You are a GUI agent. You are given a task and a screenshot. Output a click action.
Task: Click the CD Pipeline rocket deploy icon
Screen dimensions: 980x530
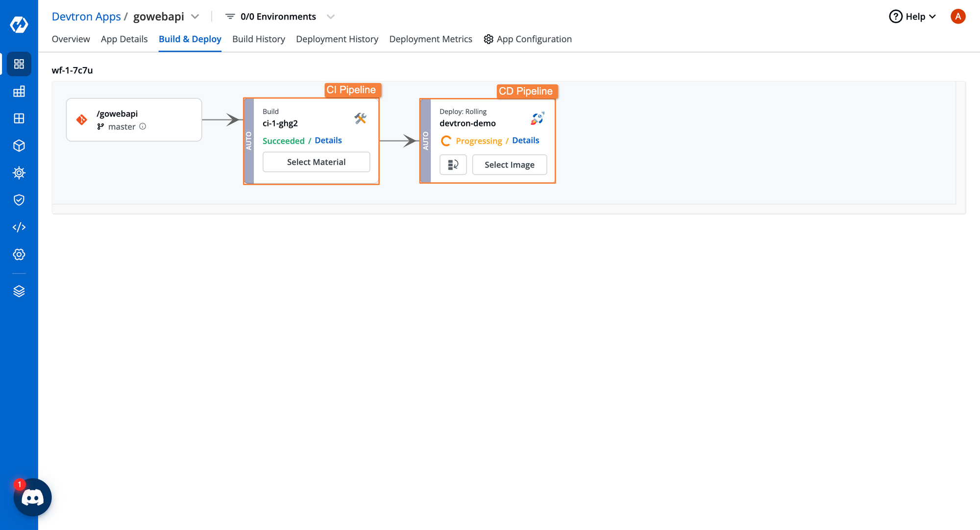pos(537,118)
